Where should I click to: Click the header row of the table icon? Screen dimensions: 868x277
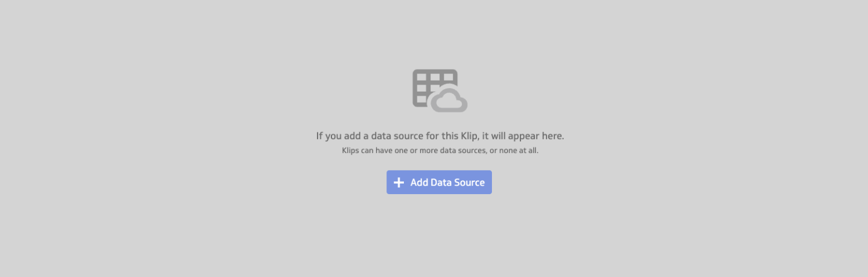pyautogui.click(x=435, y=76)
